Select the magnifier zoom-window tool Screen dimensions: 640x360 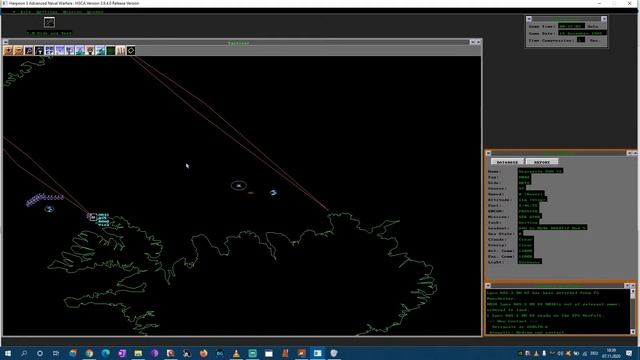click(x=29, y=51)
